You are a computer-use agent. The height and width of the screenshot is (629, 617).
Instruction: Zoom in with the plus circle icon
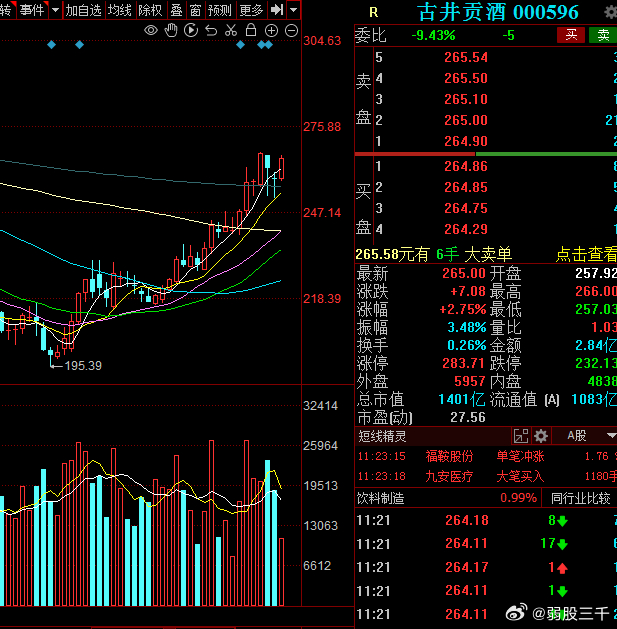[272, 30]
